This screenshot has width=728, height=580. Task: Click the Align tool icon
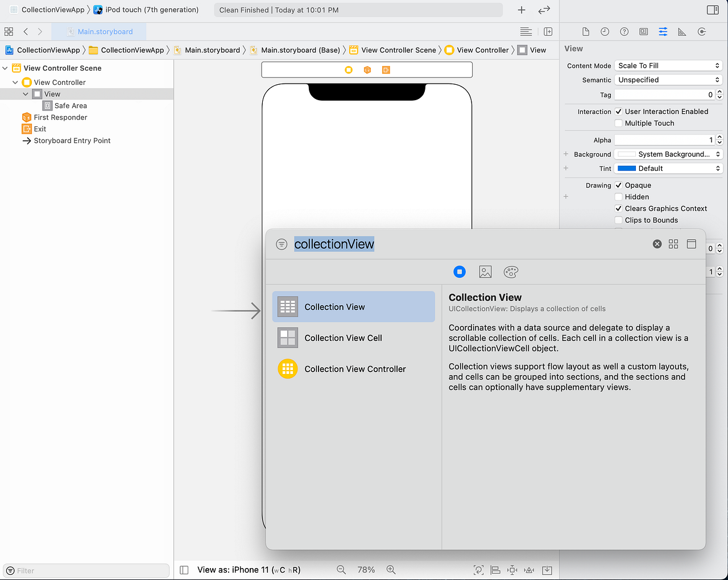[x=495, y=570]
